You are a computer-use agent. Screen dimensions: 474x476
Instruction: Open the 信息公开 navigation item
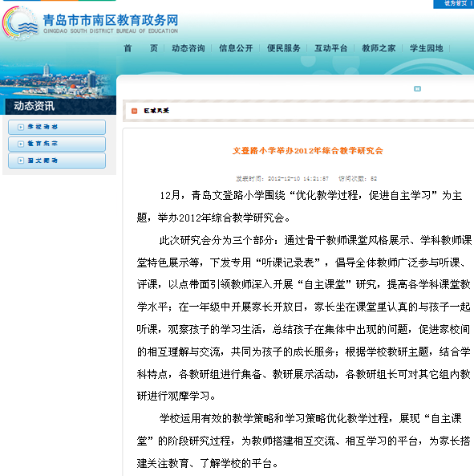pyautogui.click(x=236, y=48)
